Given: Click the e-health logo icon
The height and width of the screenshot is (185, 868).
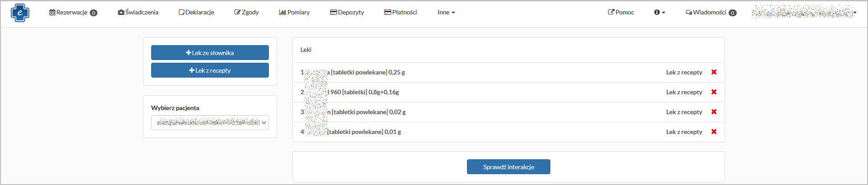Looking at the screenshot, I should (x=20, y=13).
